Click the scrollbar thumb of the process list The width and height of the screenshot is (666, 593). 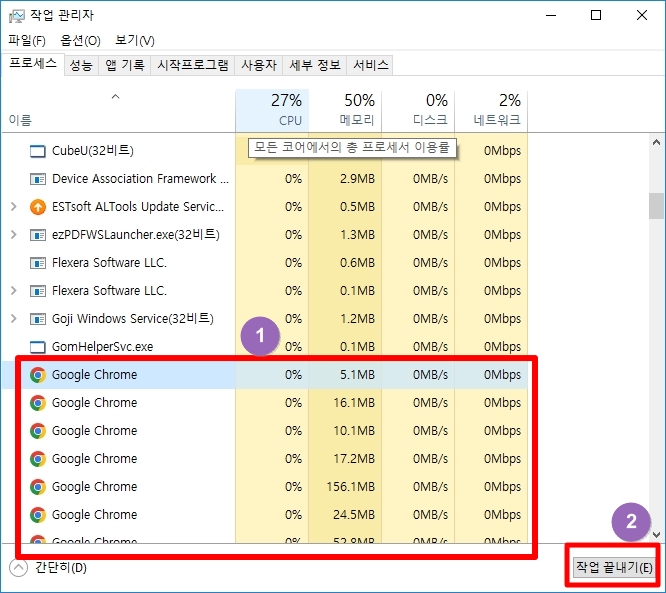pyautogui.click(x=656, y=206)
